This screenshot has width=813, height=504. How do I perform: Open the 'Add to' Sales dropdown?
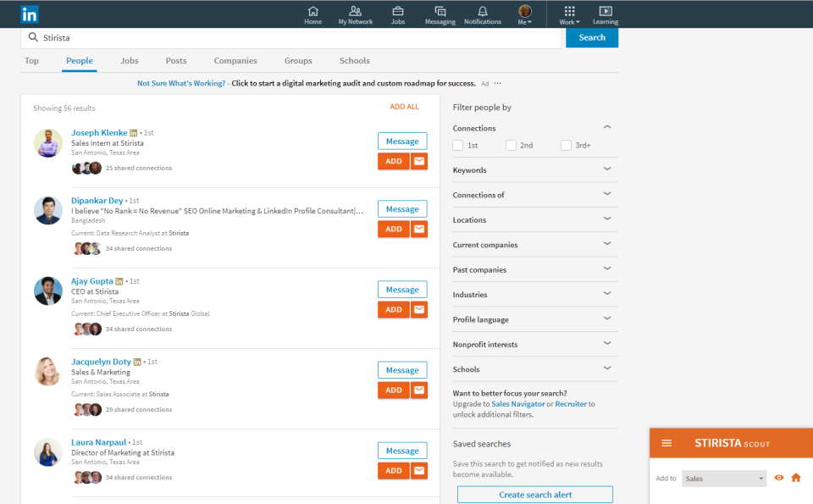click(x=724, y=478)
